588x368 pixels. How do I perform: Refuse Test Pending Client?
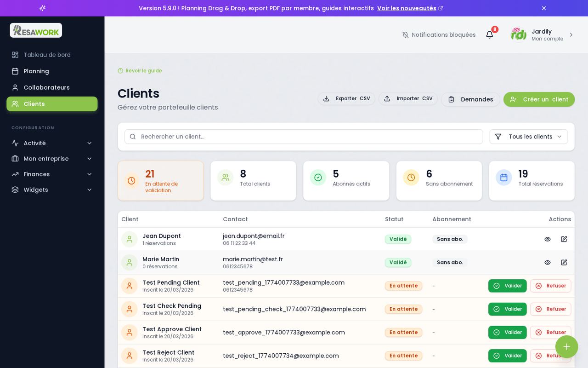click(550, 286)
